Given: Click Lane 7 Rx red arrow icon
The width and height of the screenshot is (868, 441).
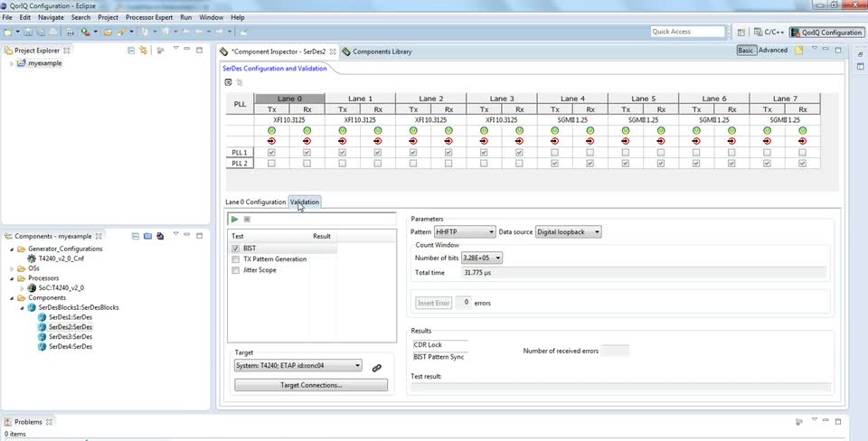Looking at the screenshot, I should pos(802,141).
